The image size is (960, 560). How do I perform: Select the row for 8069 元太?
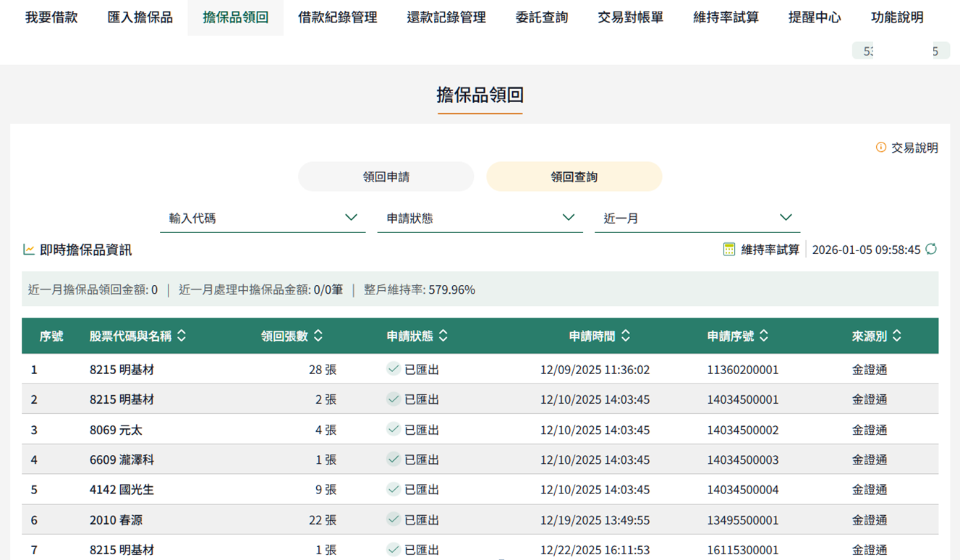pyautogui.click(x=116, y=430)
